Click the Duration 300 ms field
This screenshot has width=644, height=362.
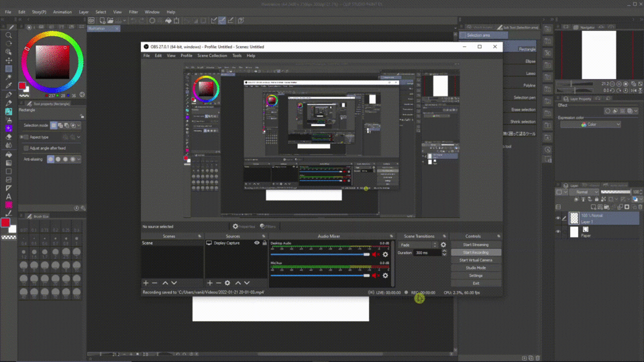(427, 253)
